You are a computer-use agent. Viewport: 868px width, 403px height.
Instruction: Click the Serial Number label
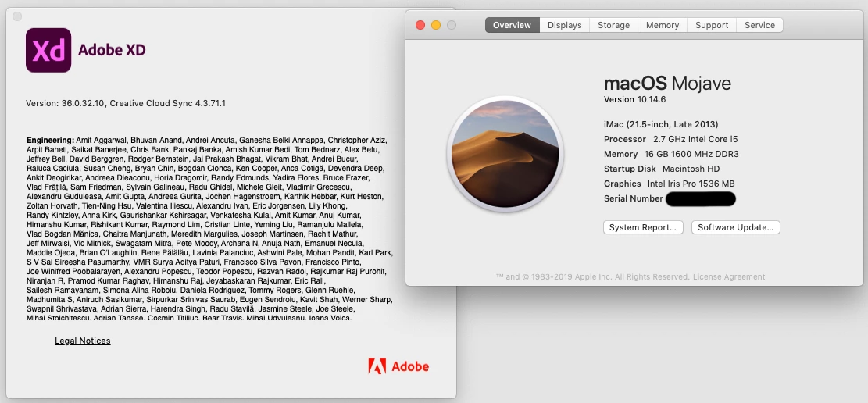click(634, 198)
